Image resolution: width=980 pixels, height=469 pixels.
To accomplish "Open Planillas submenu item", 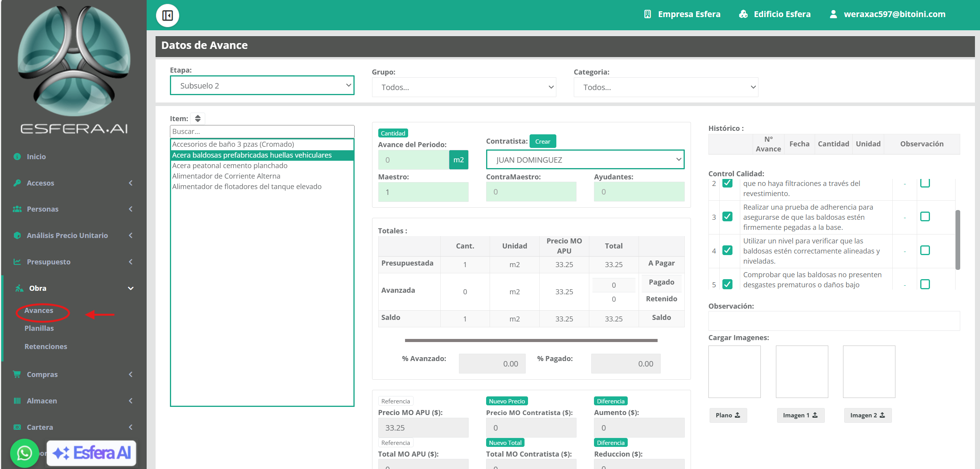I will (x=39, y=328).
